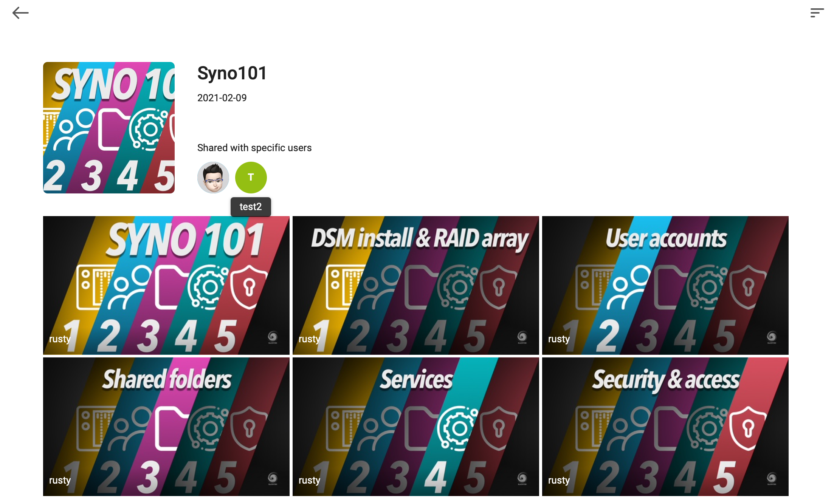Viewport: 834px width, 504px height.
Task: Open the Shared folders thumbnail
Action: pos(166,427)
